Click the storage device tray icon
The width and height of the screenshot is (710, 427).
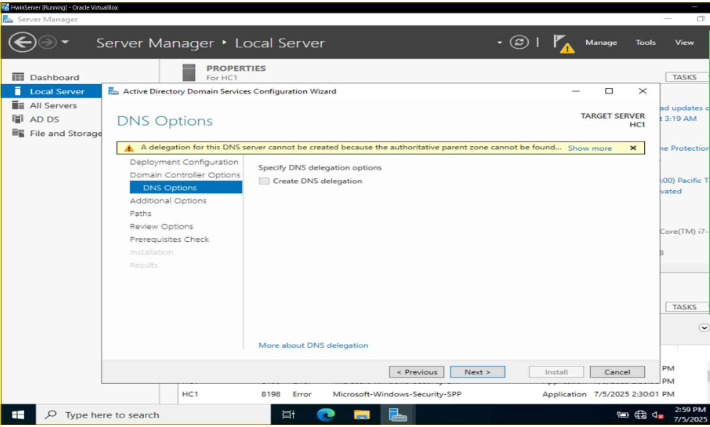point(623,415)
